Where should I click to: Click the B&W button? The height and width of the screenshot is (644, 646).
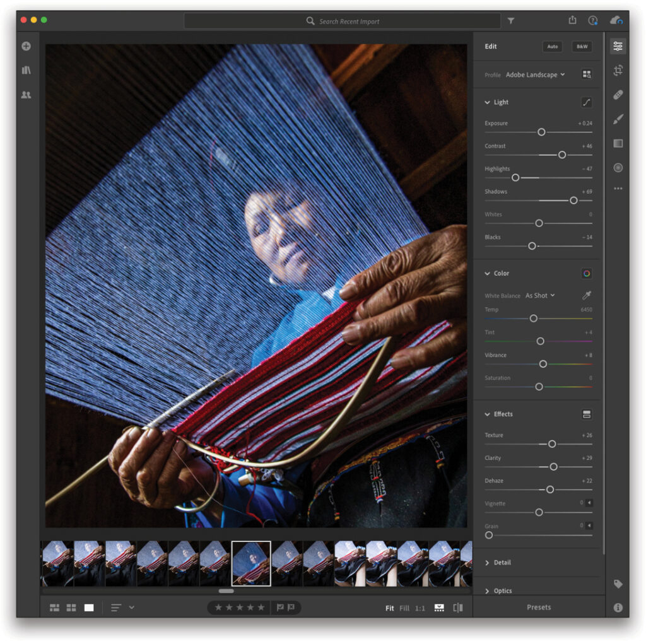582,47
